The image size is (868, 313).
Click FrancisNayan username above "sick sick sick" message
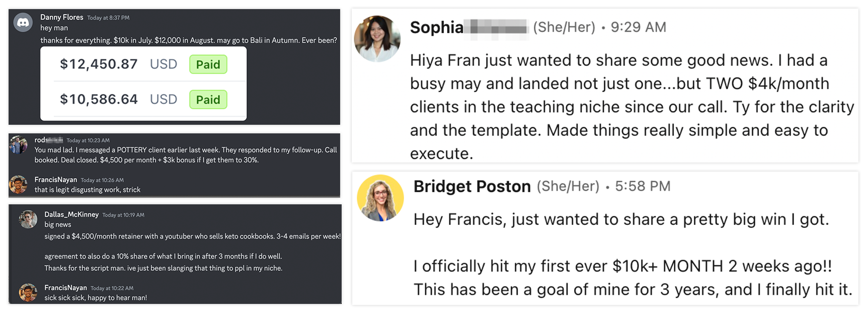pos(65,288)
